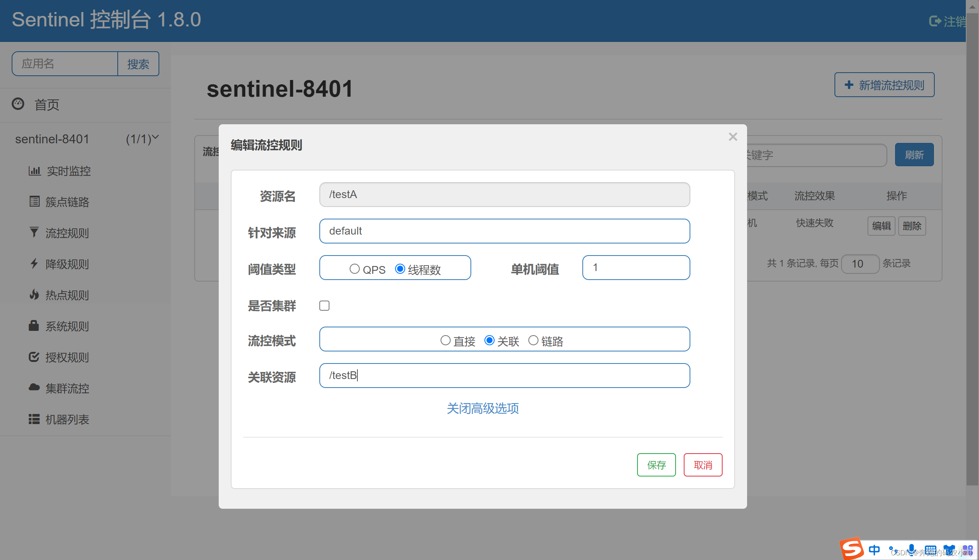Click the microphone icon in the IME toolbar

click(911, 550)
